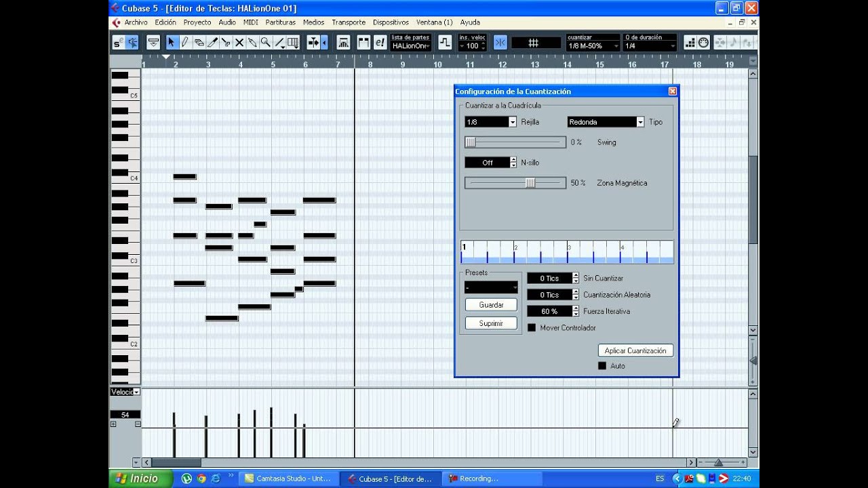Screen dimensions: 868x488
Task: Click the minus icon in velocity lane
Action: [138, 424]
